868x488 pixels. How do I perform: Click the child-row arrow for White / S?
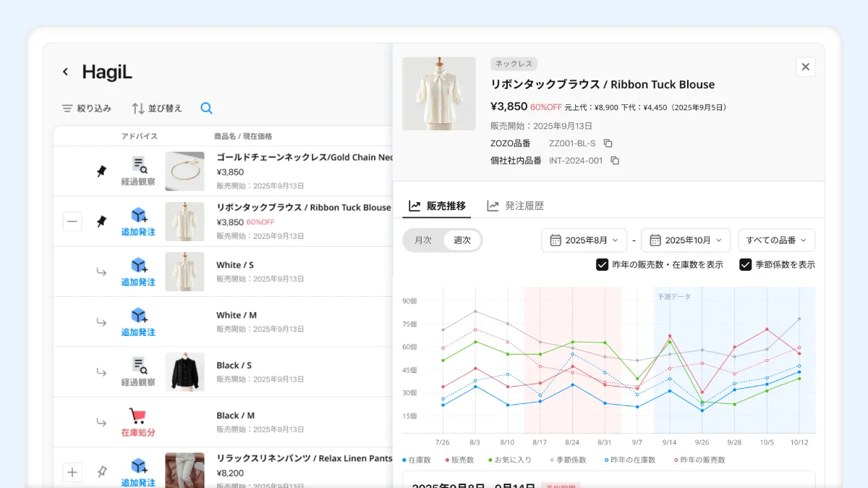101,272
